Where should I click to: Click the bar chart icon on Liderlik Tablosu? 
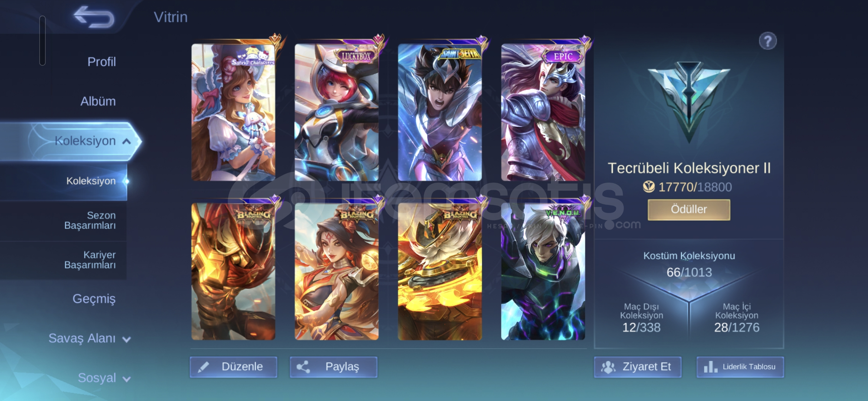click(x=710, y=367)
